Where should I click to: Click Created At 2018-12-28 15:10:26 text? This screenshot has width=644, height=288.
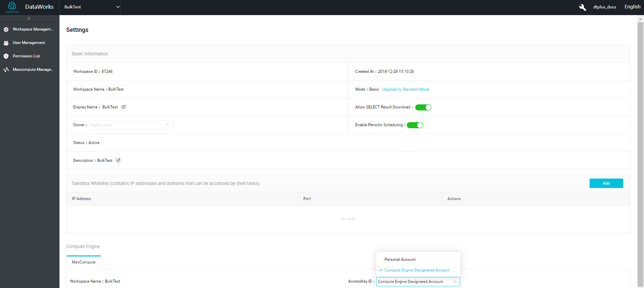tap(385, 71)
